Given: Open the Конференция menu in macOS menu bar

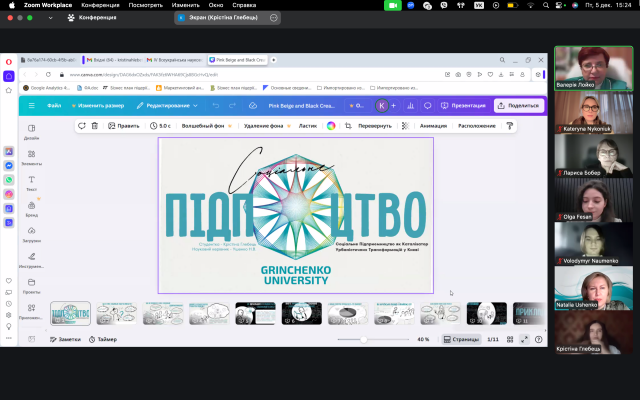Looking at the screenshot, I should point(99,4).
